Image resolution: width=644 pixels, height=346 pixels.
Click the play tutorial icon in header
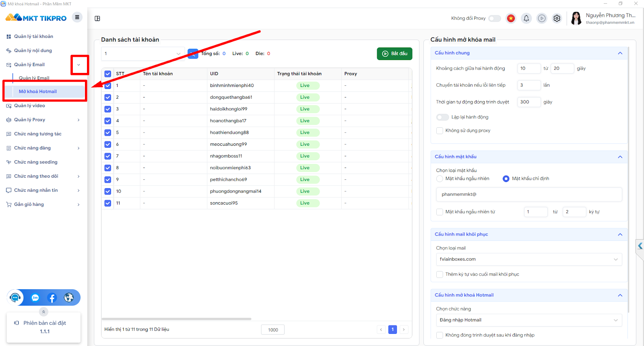click(542, 18)
